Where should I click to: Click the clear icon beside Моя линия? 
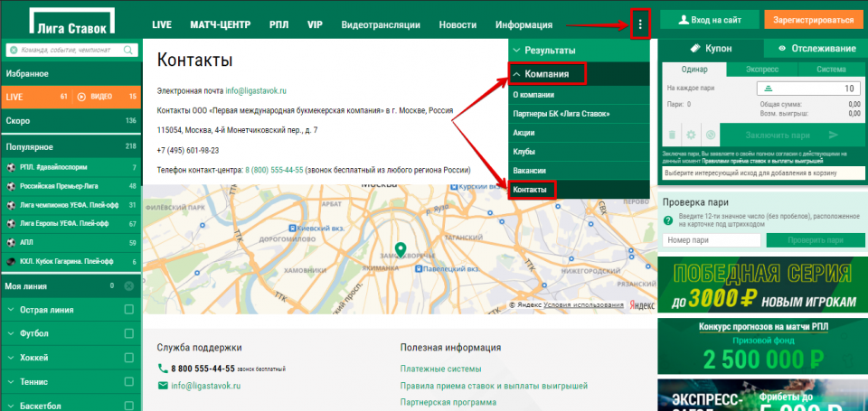pos(128,286)
